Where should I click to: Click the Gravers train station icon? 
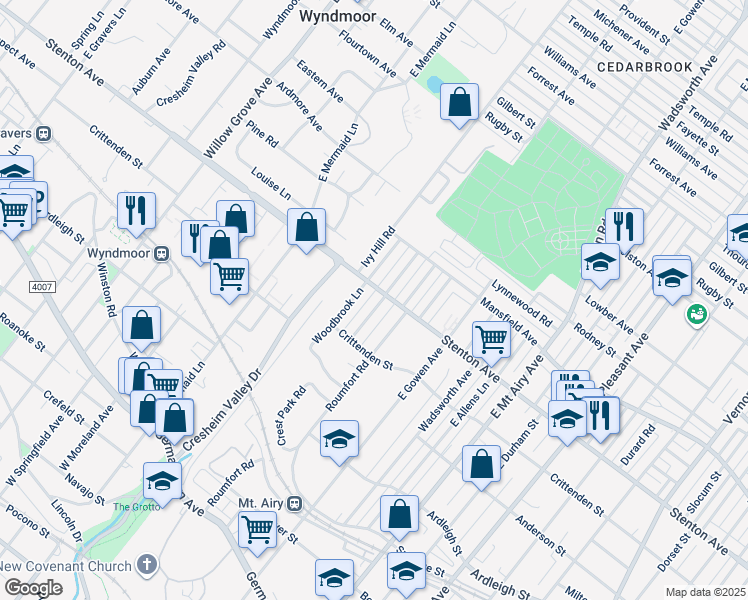pyautogui.click(x=44, y=134)
